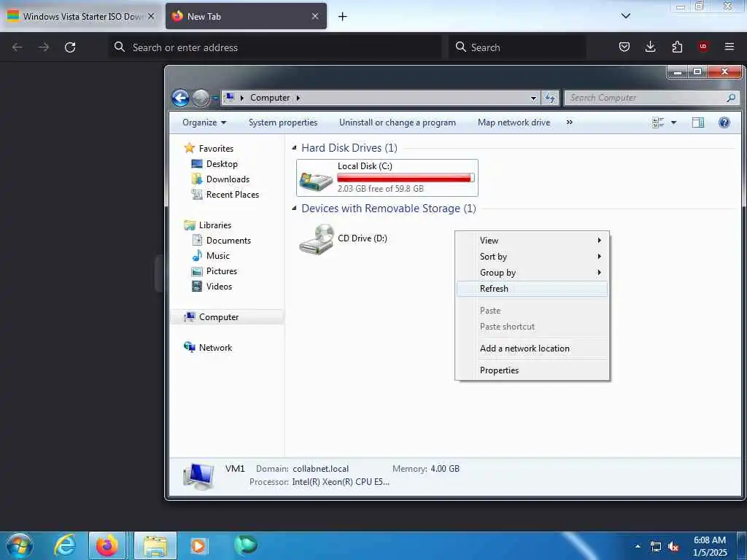This screenshot has width=747, height=560.
Task: Switch to Windows Vista Starter ISO tab
Action: click(81, 16)
